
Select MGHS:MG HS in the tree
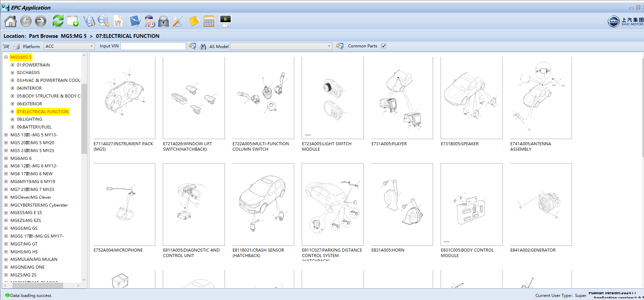(x=24, y=252)
